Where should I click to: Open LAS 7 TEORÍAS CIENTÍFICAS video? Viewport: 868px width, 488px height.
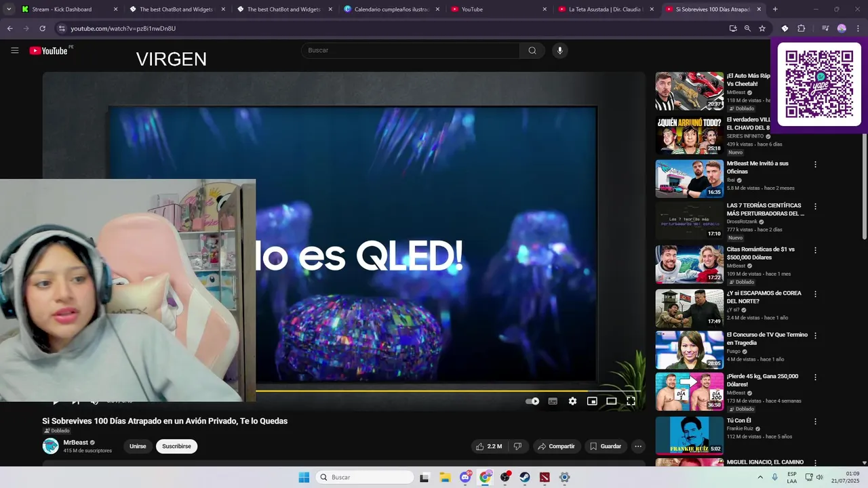pyautogui.click(x=689, y=220)
